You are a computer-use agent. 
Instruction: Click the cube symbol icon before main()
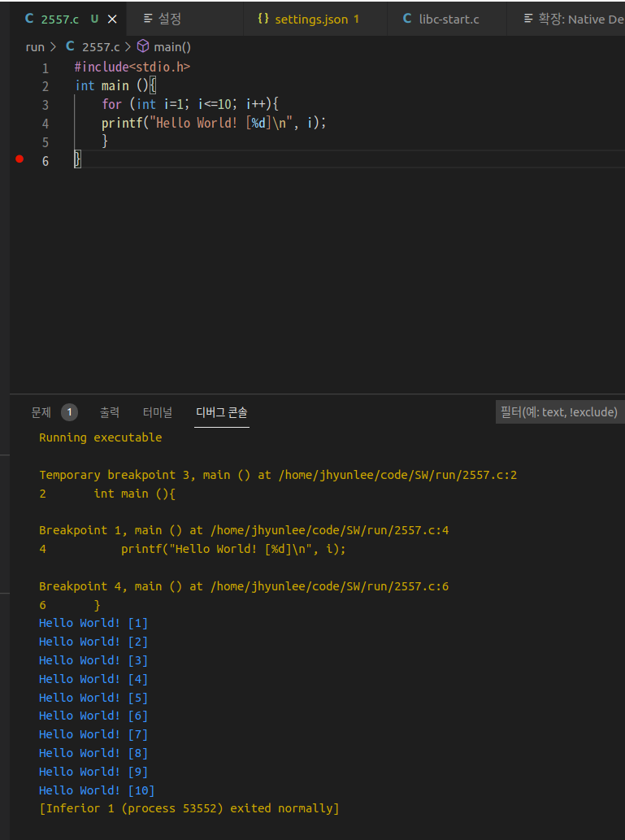143,46
